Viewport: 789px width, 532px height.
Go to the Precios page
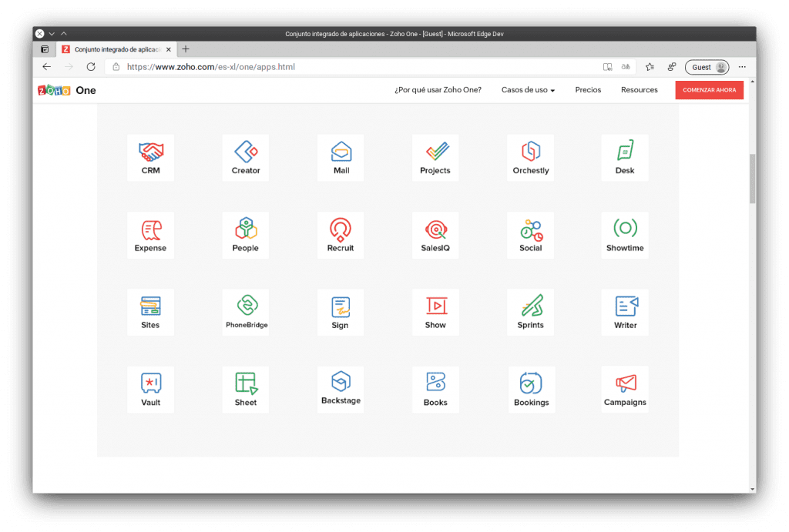[x=588, y=90]
